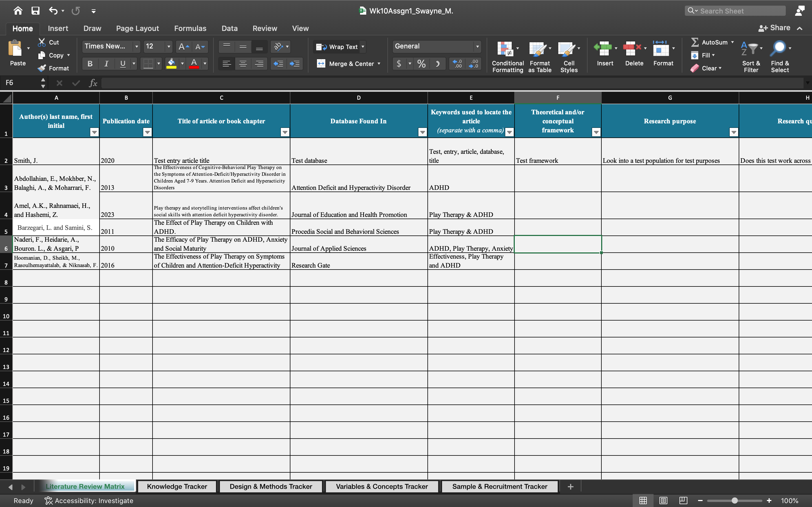
Task: Open the Knowledge Tracker sheet tab
Action: point(177,486)
